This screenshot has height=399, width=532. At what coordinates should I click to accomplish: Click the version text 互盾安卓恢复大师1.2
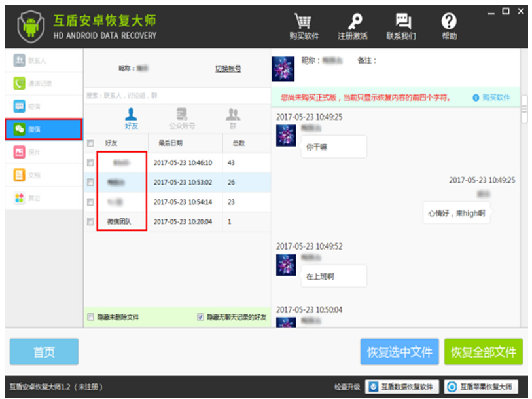coord(40,387)
